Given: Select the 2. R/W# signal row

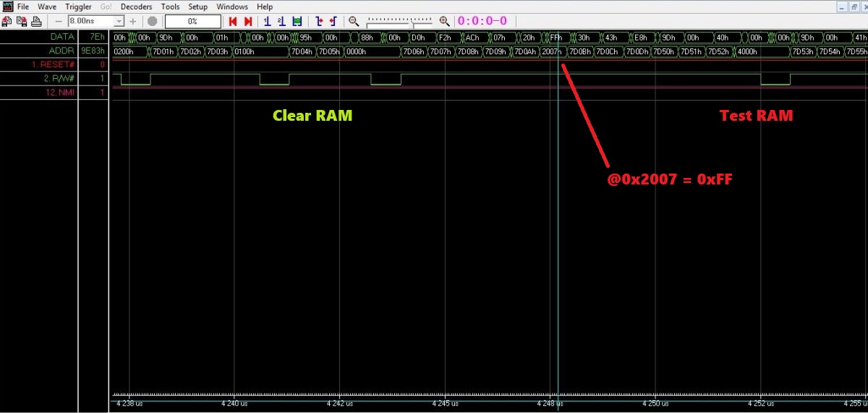Looking at the screenshot, I should pyautogui.click(x=56, y=78).
